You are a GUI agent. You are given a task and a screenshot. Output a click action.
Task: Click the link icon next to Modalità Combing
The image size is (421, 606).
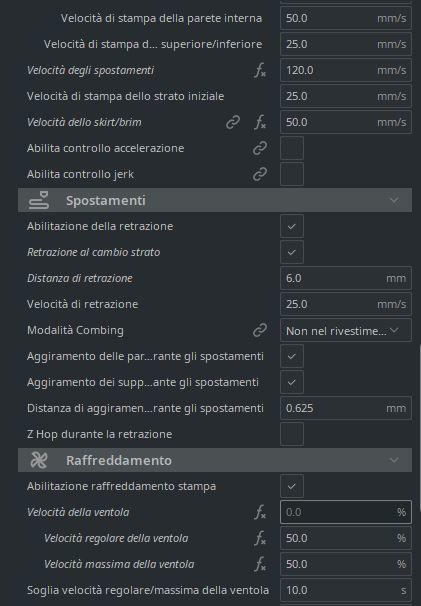(260, 330)
